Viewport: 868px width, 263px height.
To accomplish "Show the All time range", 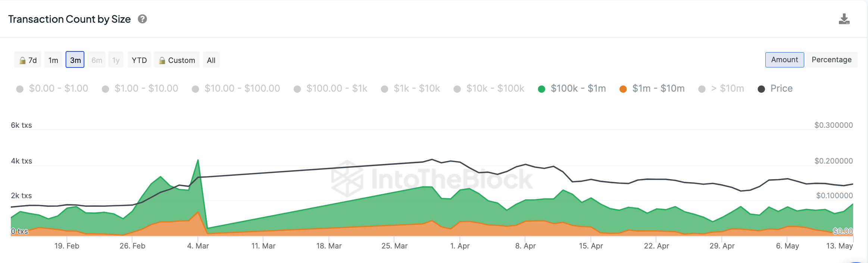I will [x=211, y=60].
